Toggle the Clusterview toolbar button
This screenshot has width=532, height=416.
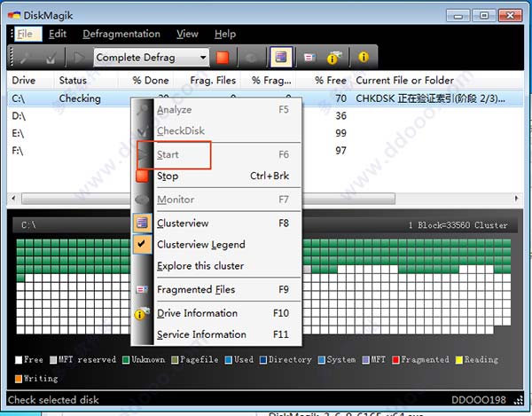coord(280,57)
